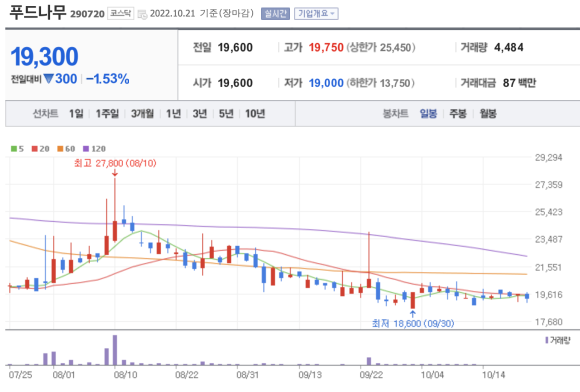Click the 07/25 date axis label
The height and width of the screenshot is (392, 580).
coord(20,375)
